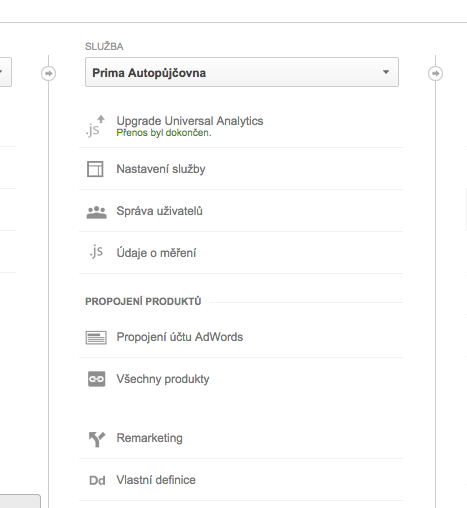The width and height of the screenshot is (467, 508).
Task: Click the arrow on the service dropdown
Action: tap(386, 72)
